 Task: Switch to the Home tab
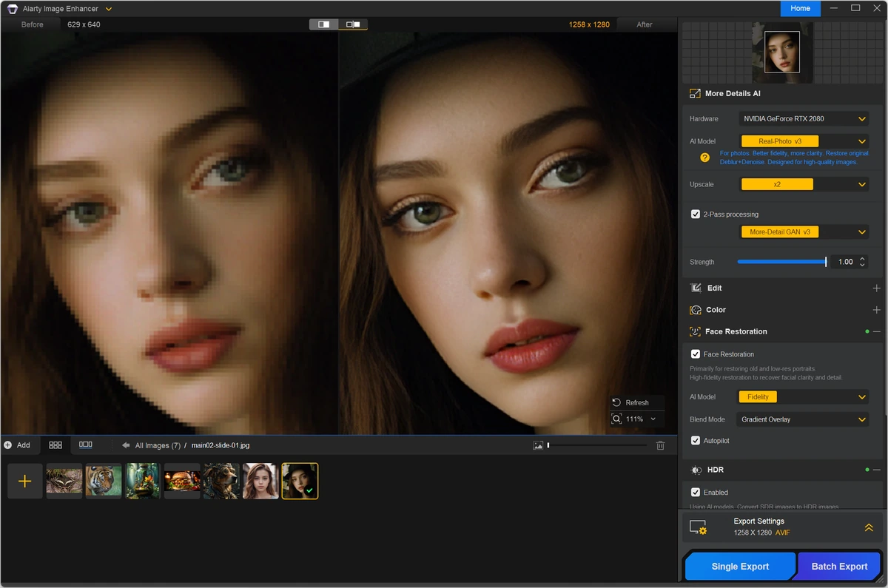click(800, 8)
